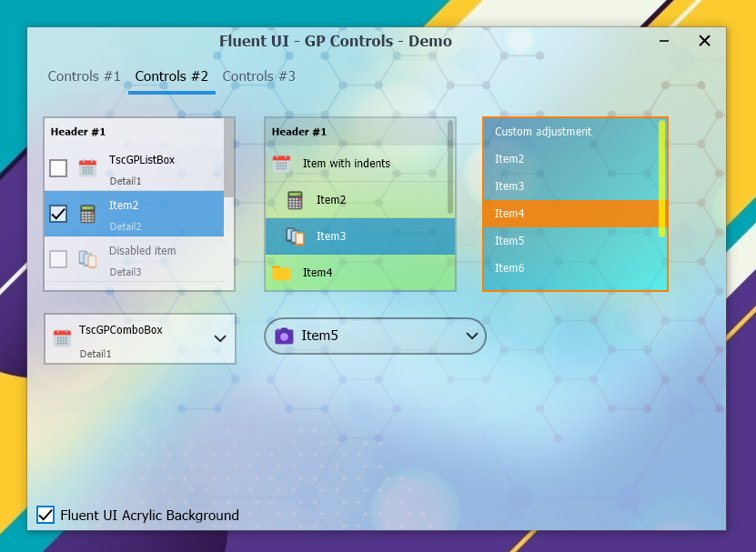Click the calendar icon beside TscGPListBox
Viewport: 756px width, 552px height.
87,168
